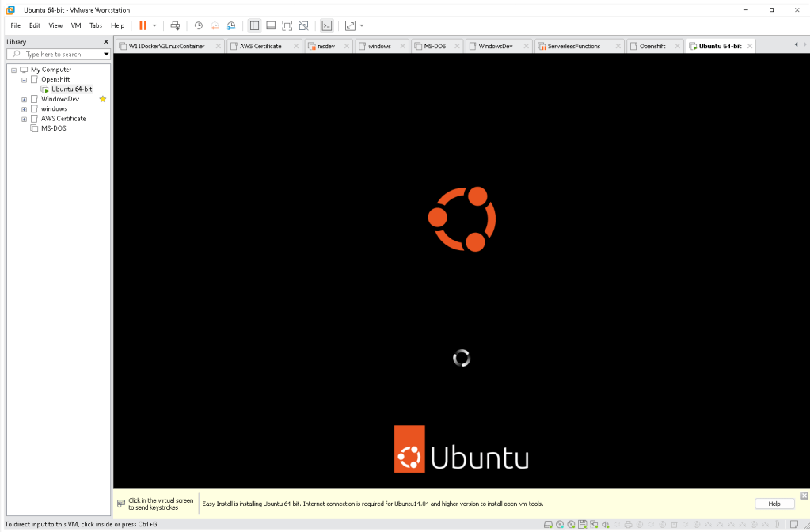810x532 pixels.
Task: Select MS-DOS in the Library tree
Action: (53, 128)
